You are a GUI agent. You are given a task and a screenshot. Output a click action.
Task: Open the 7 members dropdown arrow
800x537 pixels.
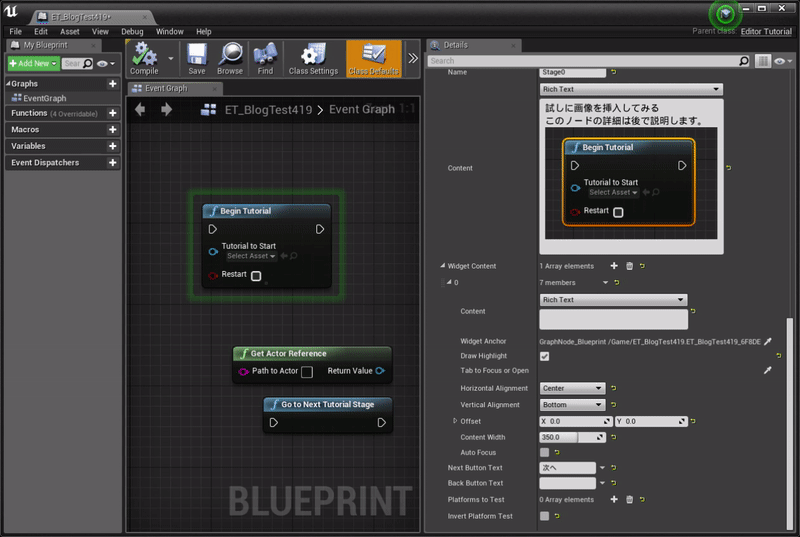[x=605, y=283]
